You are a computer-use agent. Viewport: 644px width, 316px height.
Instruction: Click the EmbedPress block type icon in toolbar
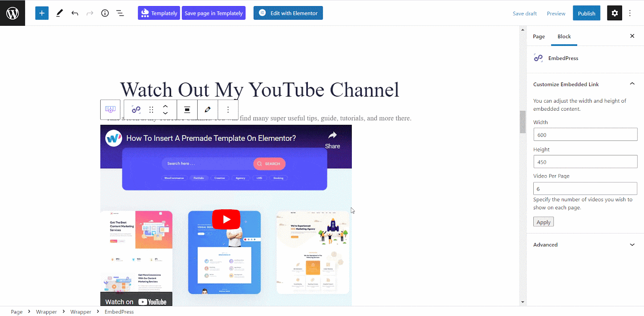tap(136, 109)
